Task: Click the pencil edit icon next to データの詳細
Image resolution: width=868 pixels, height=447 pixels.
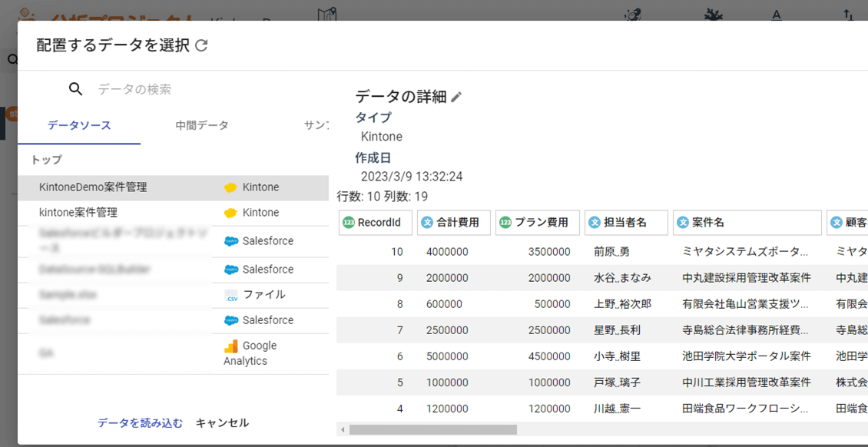Action: [x=456, y=97]
